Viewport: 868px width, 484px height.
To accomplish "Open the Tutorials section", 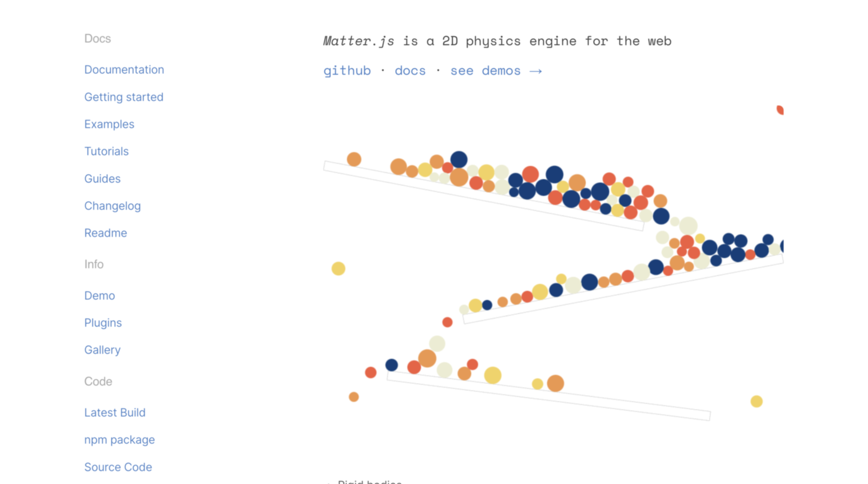I will [x=106, y=151].
